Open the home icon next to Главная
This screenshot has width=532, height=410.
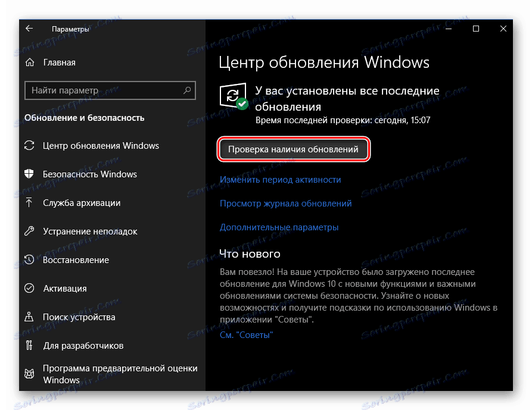tap(30, 62)
